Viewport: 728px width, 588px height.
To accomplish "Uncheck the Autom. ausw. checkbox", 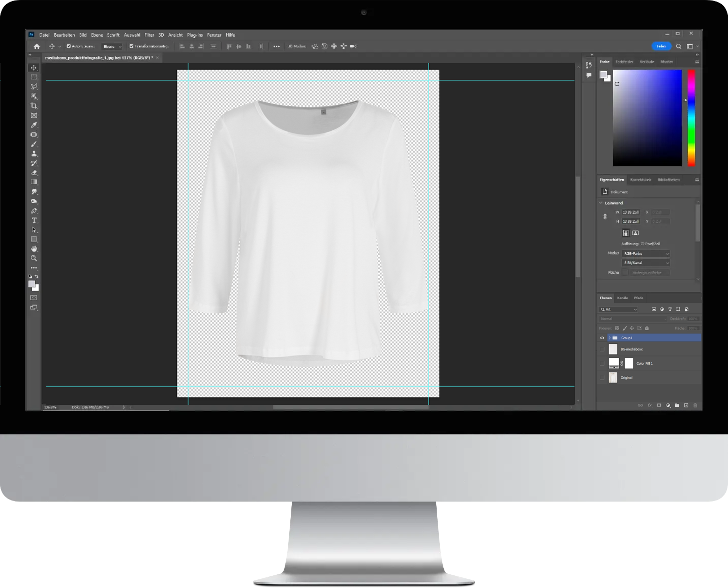I will pos(69,46).
